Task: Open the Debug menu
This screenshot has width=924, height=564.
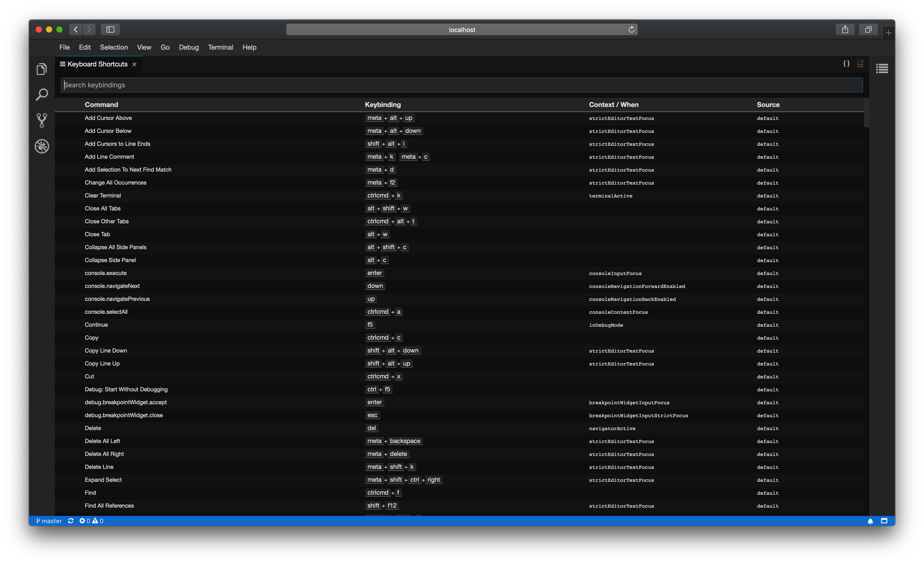Action: point(189,47)
